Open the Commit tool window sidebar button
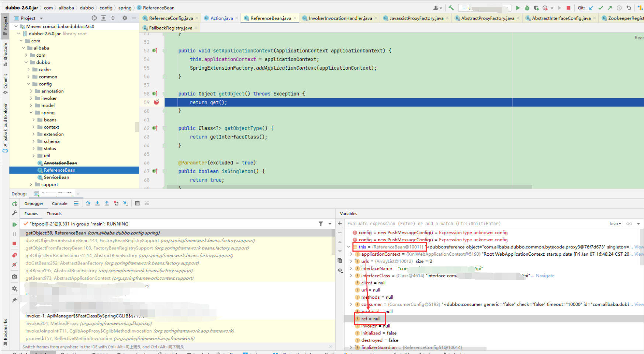This screenshot has width=644, height=354. coord(5,84)
